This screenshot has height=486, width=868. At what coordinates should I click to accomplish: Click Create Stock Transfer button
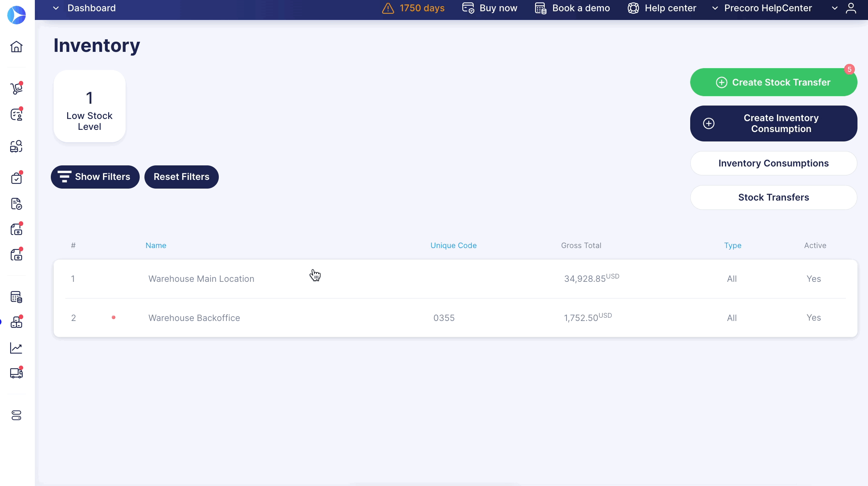[774, 82]
